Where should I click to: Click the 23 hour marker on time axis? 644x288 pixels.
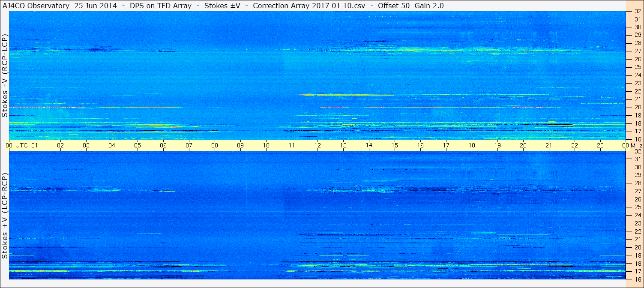pyautogui.click(x=600, y=145)
